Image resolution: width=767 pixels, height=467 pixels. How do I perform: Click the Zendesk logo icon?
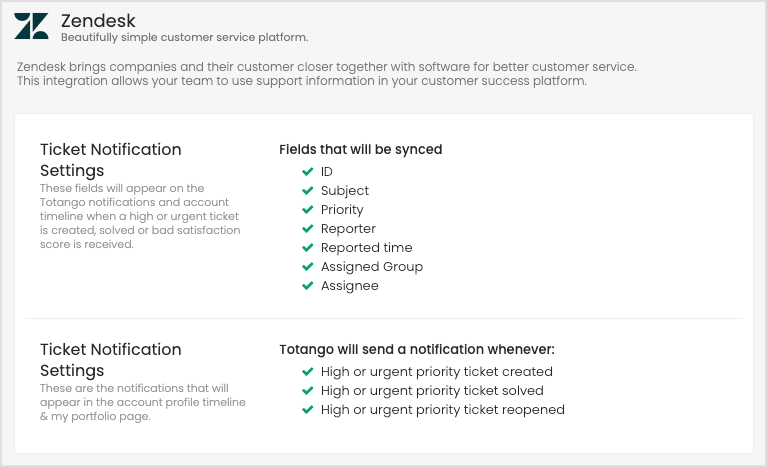31,26
